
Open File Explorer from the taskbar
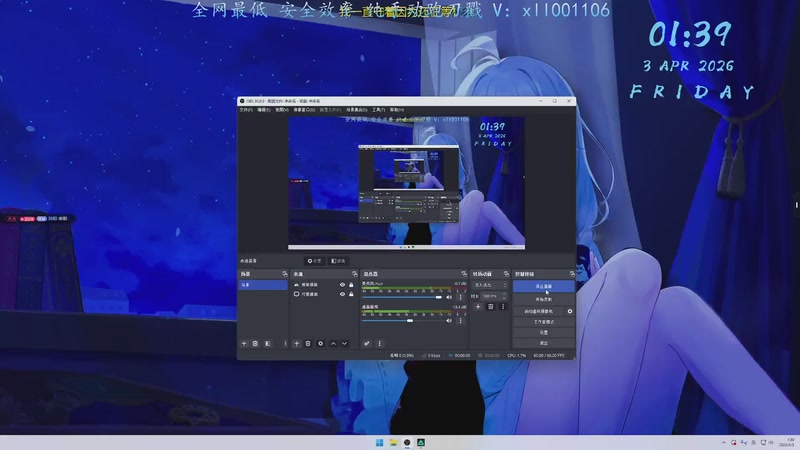393,442
